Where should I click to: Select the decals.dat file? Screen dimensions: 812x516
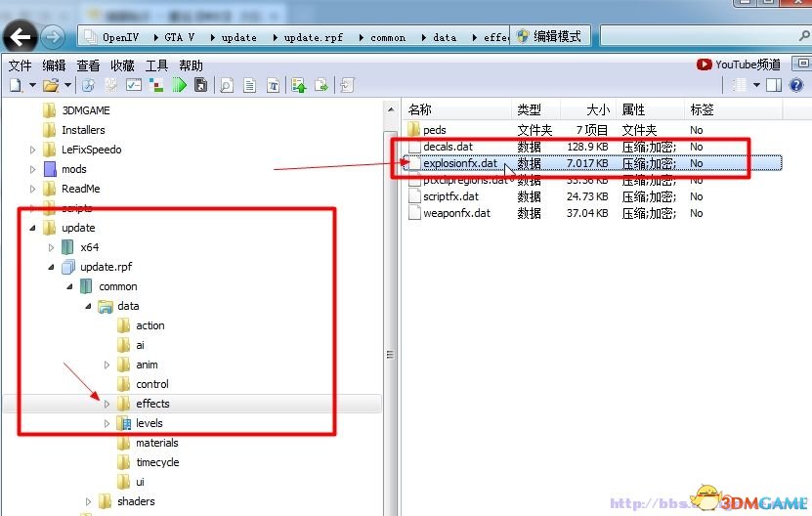click(x=448, y=147)
